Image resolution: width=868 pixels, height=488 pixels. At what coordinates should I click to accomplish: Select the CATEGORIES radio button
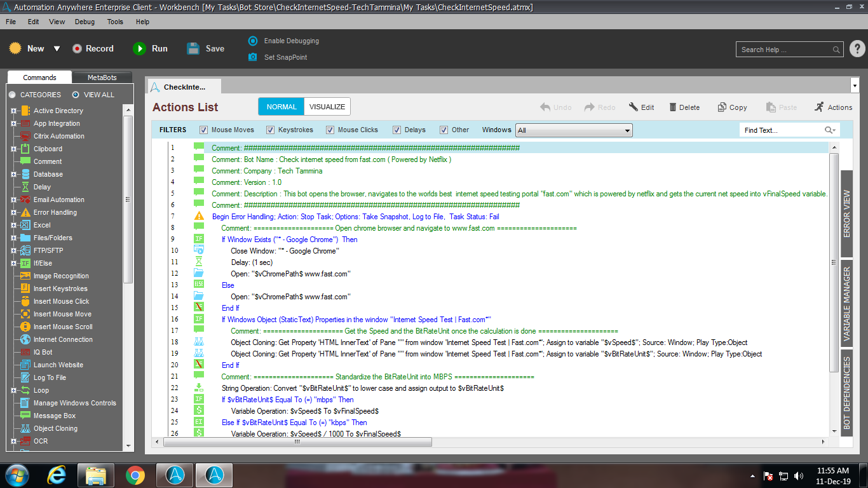point(12,95)
